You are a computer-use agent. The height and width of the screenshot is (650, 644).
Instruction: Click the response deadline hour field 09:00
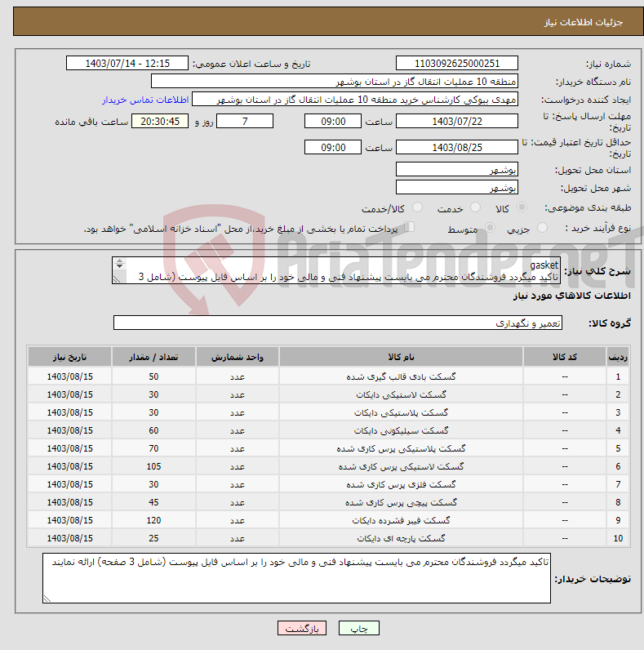333,121
